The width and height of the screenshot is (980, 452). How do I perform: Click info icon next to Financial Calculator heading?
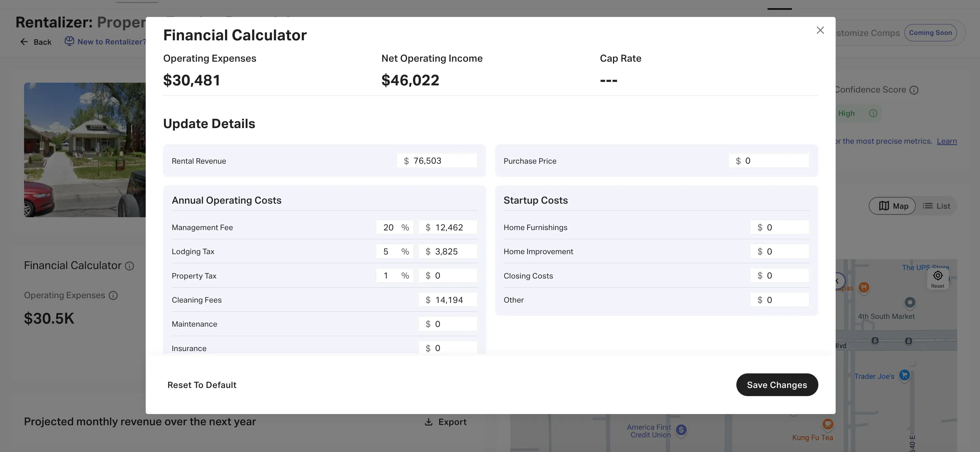pos(129,266)
